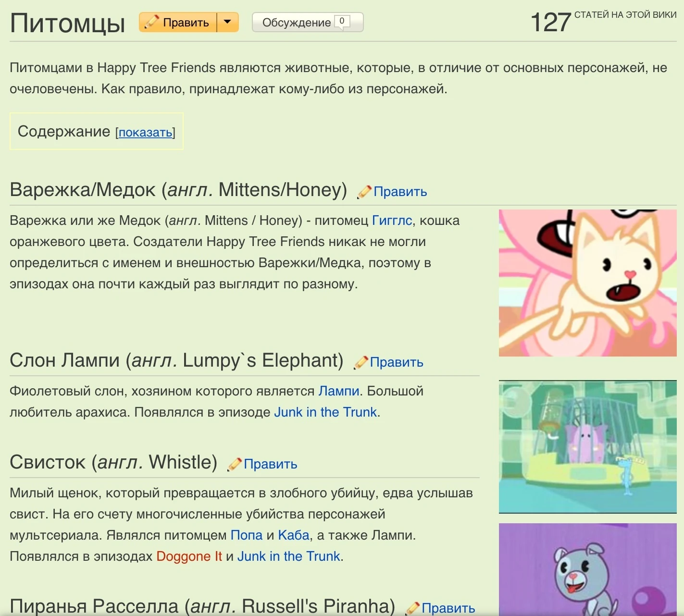Open Junk in the Trunk link in elephant section

coord(325,412)
